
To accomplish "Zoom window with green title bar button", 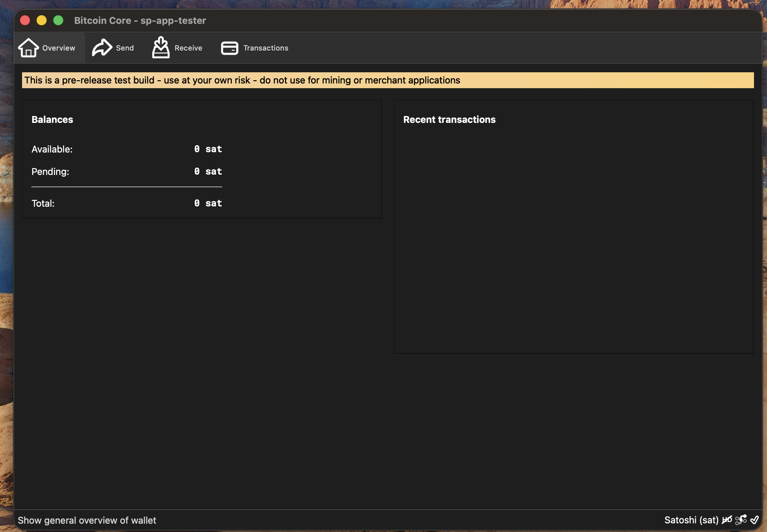I will coord(58,20).
